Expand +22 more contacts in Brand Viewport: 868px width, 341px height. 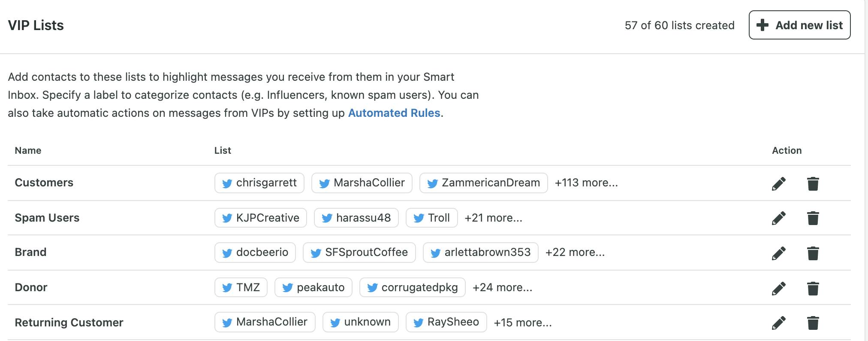pos(575,253)
